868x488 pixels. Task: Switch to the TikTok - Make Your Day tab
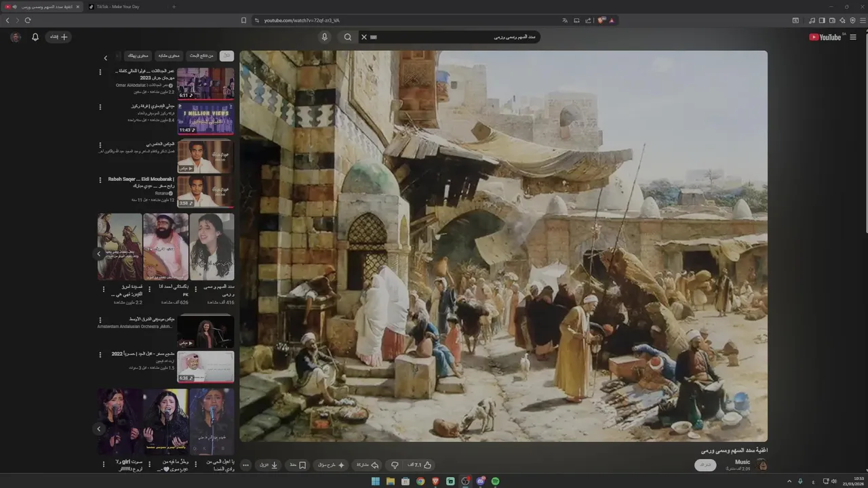[125, 7]
